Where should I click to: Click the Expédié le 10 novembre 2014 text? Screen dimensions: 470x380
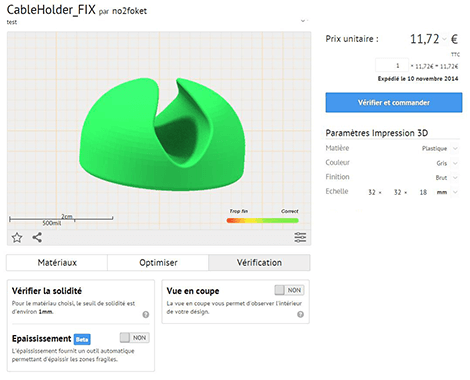418,79
